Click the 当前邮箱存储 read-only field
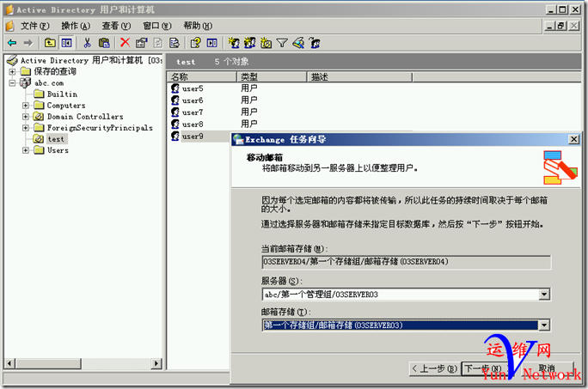This screenshot has width=588, height=389. (407, 262)
